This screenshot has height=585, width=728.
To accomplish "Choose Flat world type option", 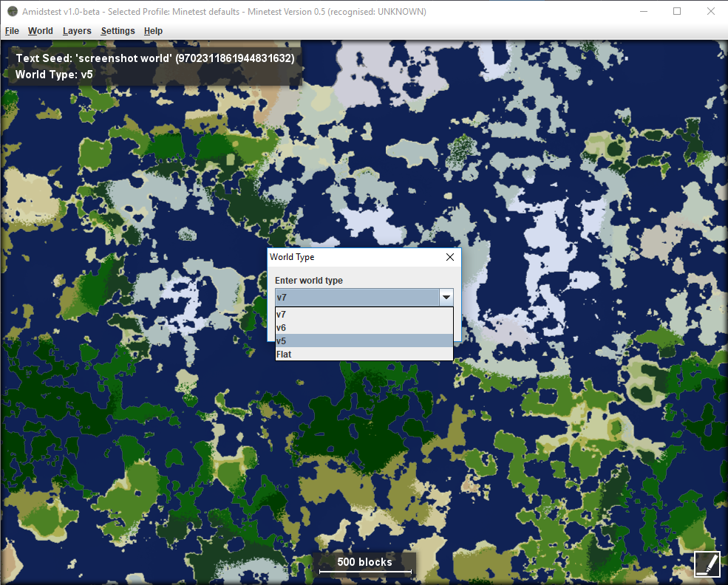I will coord(364,354).
